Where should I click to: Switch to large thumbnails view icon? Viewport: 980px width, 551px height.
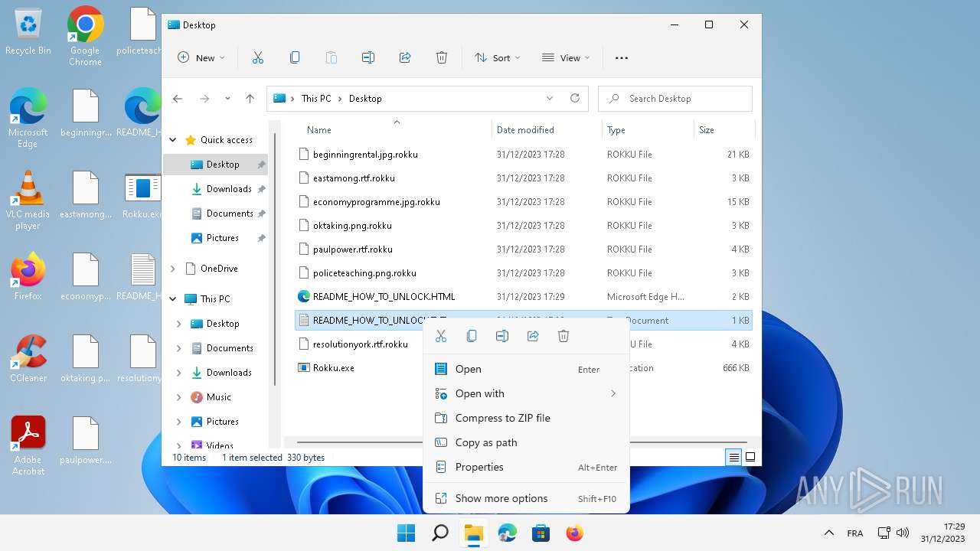click(750, 457)
